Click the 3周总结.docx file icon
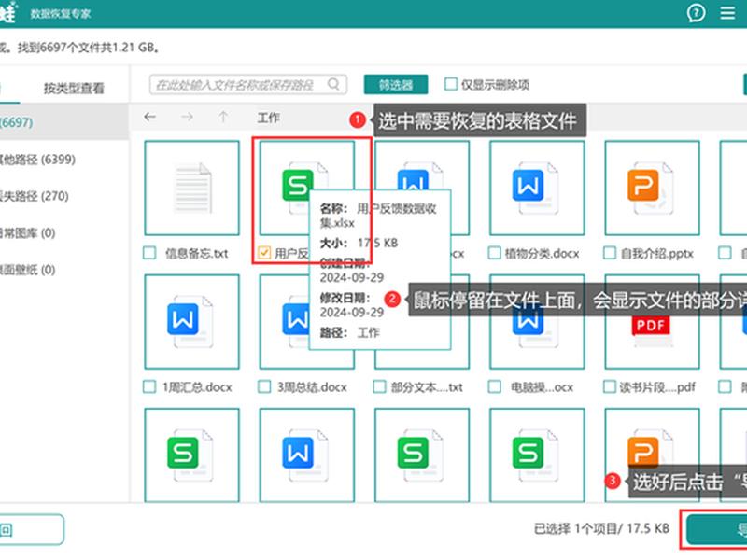The image size is (747, 560). click(x=295, y=321)
